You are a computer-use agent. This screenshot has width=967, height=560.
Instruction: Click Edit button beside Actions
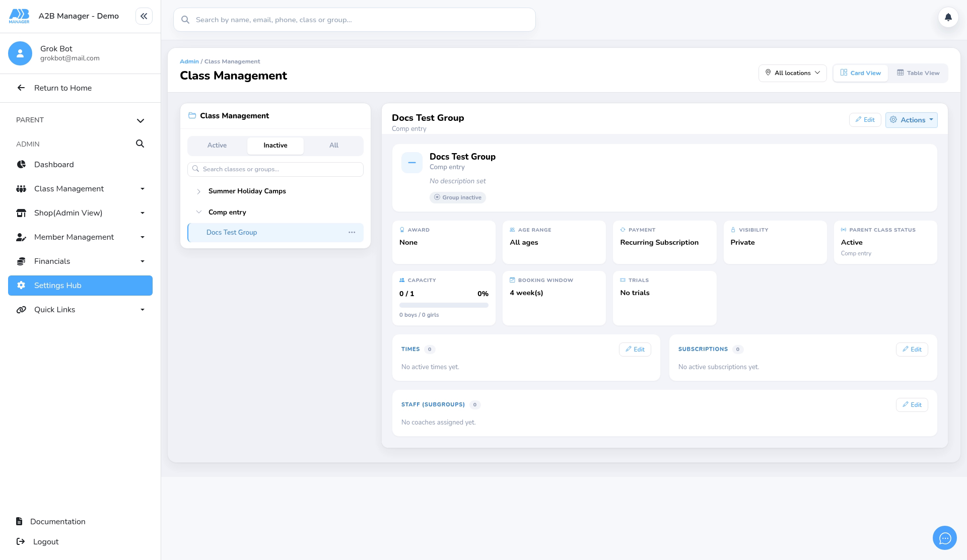click(x=865, y=120)
